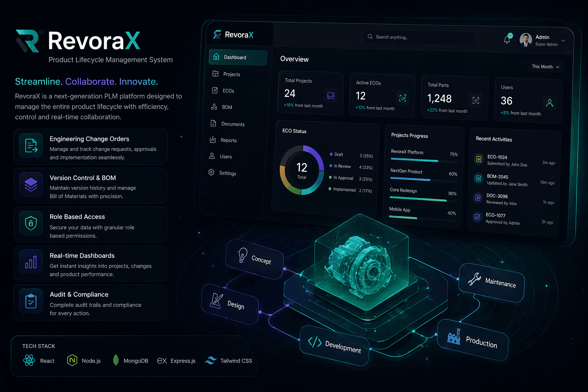Screen dimensions: 588x392
Task: Click the DOC-3098 activity icon
Action: pyautogui.click(x=478, y=198)
